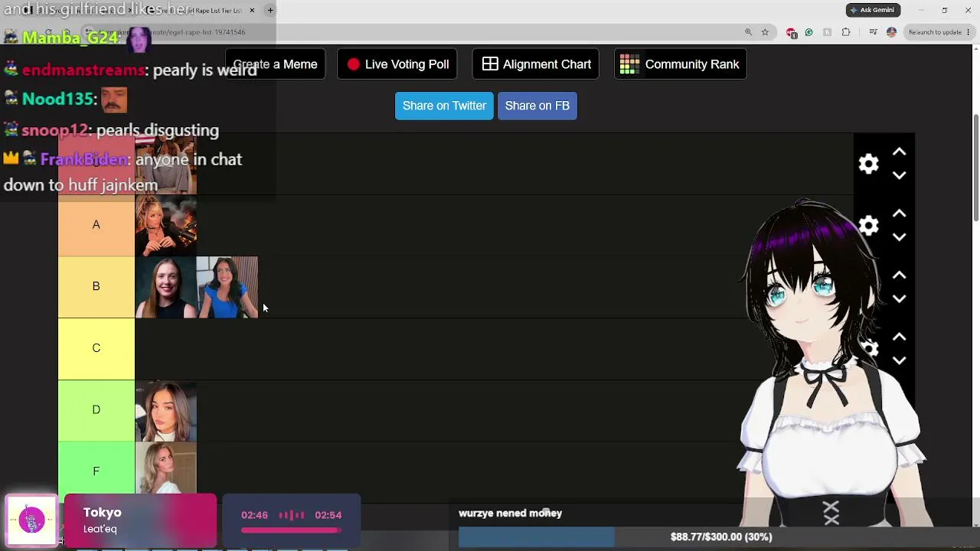Open the green Grammarly extension icon
This screenshot has width=980, height=551.
(x=808, y=32)
